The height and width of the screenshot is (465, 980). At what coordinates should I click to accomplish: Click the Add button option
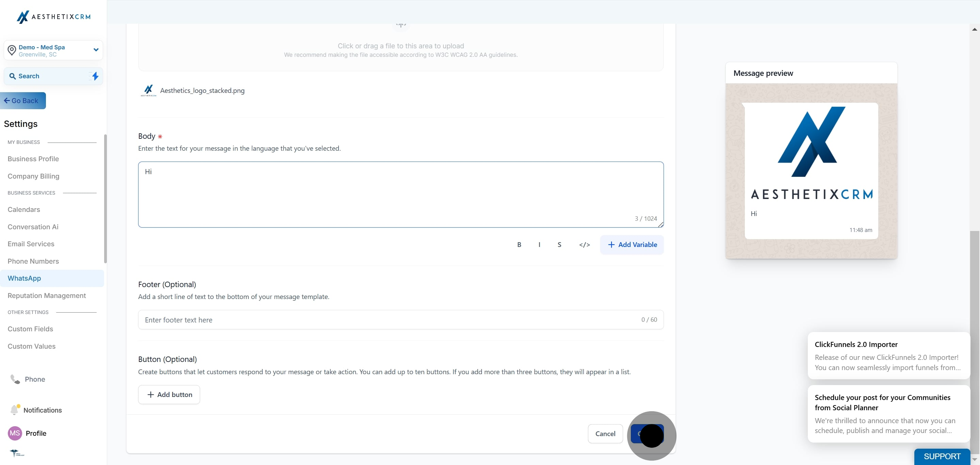pos(169,394)
